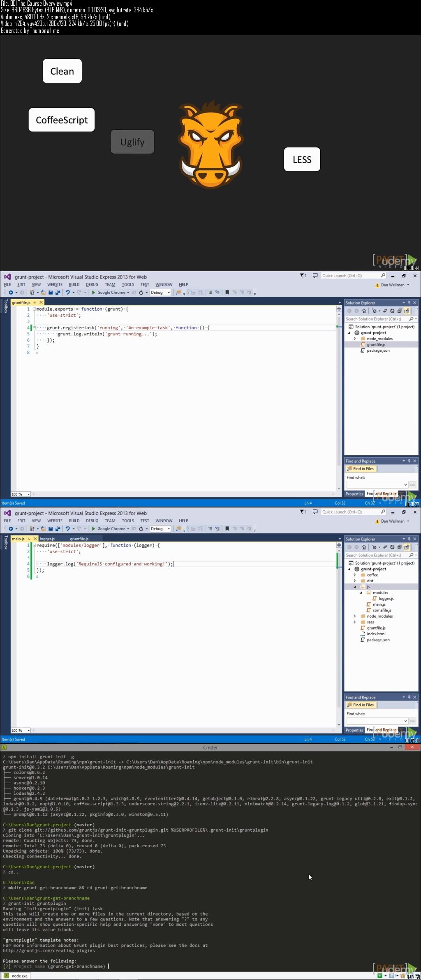The height and width of the screenshot is (980, 421).
Task: Toggle auto-hide pin of Solution Explorer in gruntfile.js frame
Action: 409,303
